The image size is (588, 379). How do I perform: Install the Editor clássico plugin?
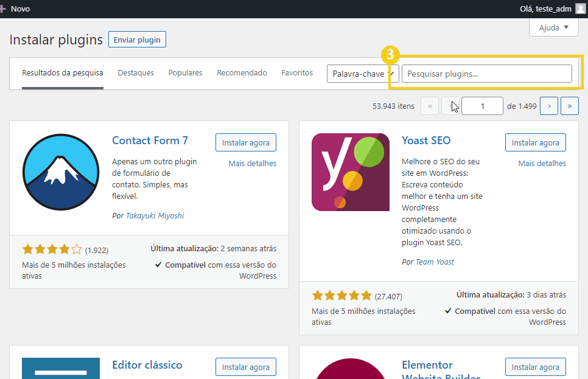click(246, 367)
